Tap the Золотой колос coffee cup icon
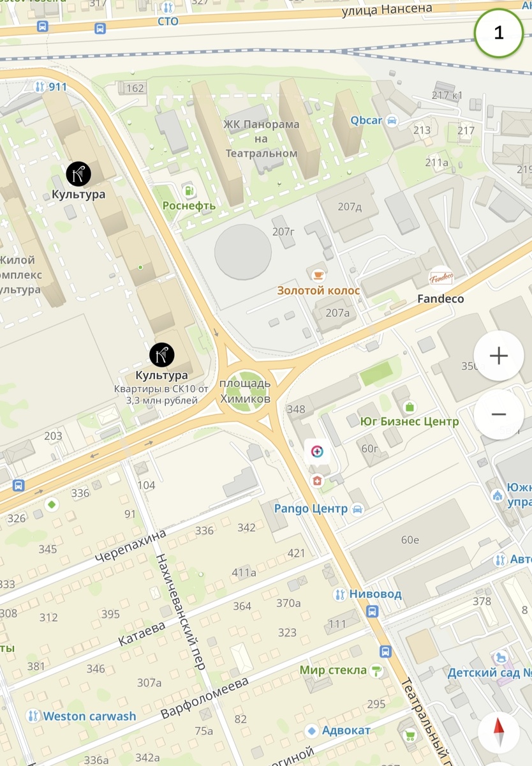The height and width of the screenshot is (766, 532). 318,274
